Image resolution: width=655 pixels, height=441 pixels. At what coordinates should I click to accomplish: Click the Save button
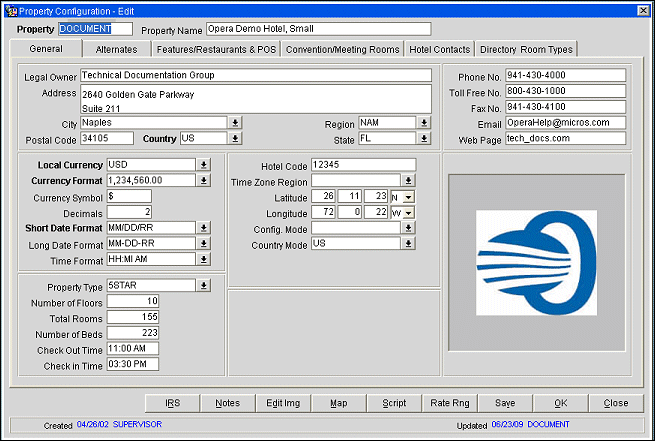pos(505,403)
